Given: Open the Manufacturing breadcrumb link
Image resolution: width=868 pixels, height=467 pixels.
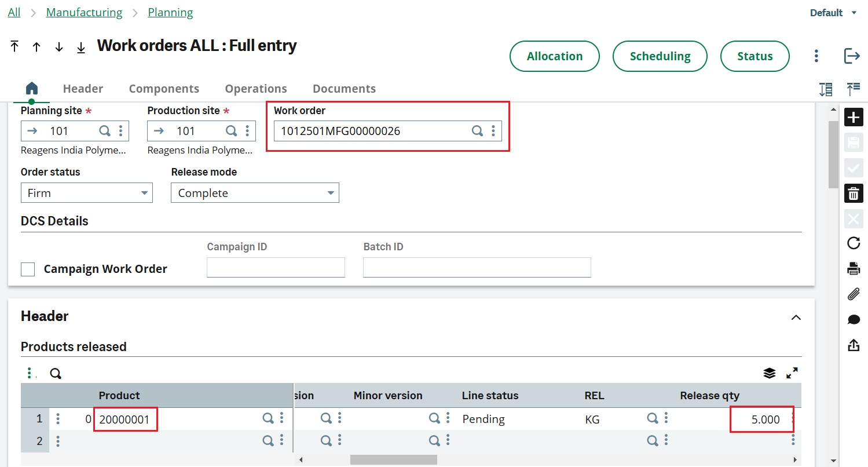Looking at the screenshot, I should point(84,12).
